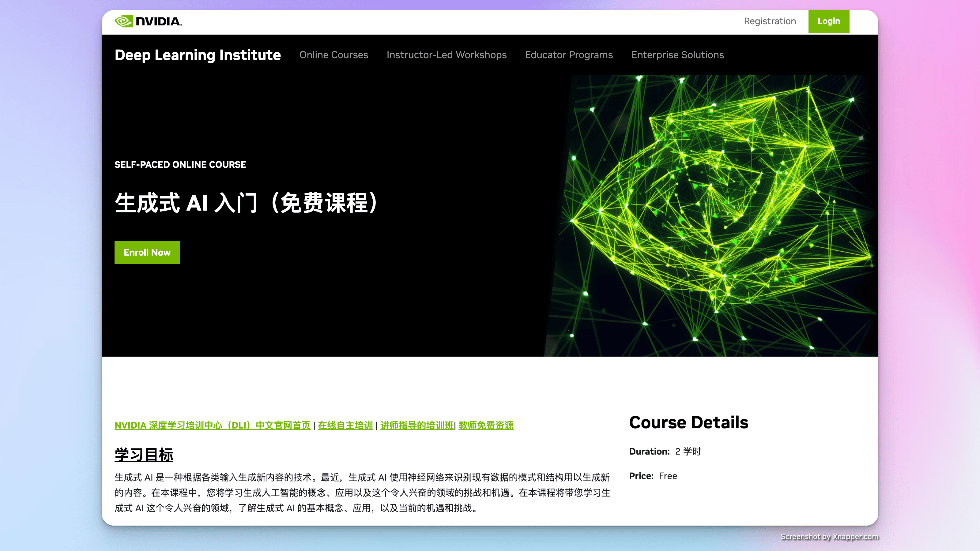This screenshot has height=551, width=980.
Task: Open the 教师免费资源 link
Action: click(486, 425)
